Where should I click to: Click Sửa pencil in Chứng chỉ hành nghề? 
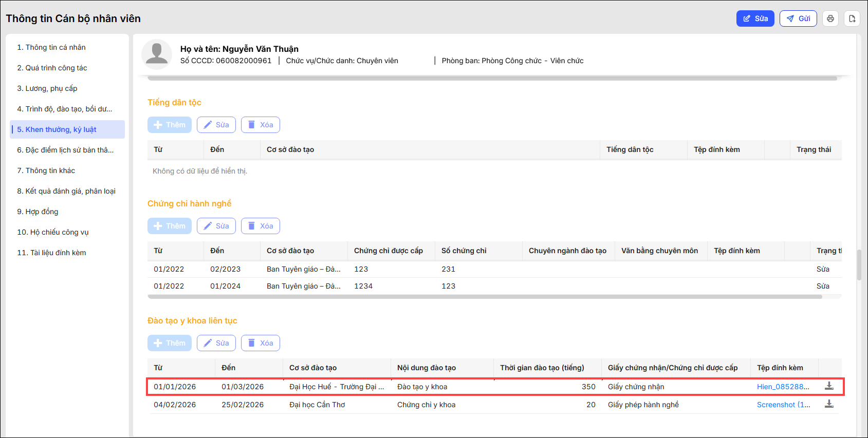(216, 226)
